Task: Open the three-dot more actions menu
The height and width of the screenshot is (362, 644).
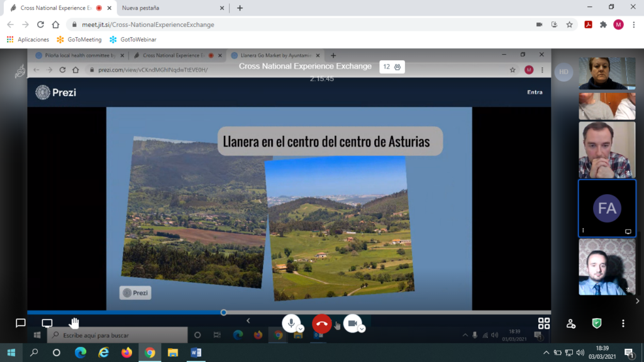Action: pos(623,323)
